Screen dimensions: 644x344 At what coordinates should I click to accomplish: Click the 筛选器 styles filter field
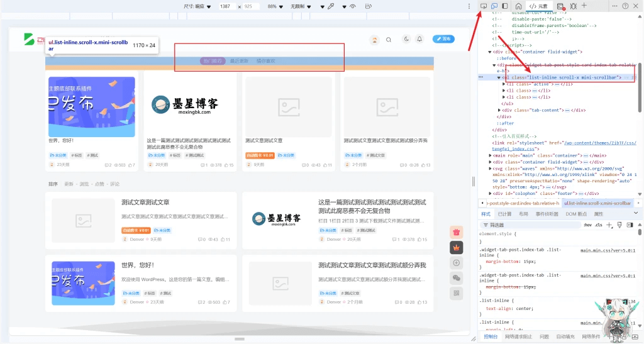pos(530,225)
